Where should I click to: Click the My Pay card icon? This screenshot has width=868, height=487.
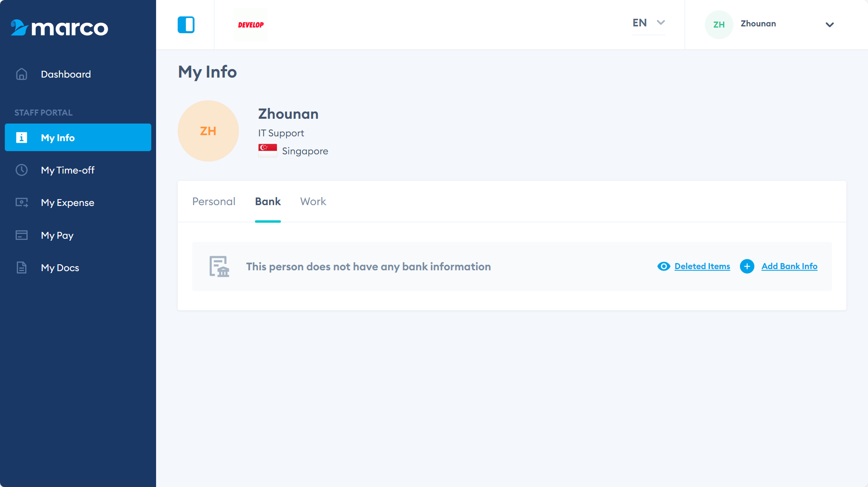[22, 235]
